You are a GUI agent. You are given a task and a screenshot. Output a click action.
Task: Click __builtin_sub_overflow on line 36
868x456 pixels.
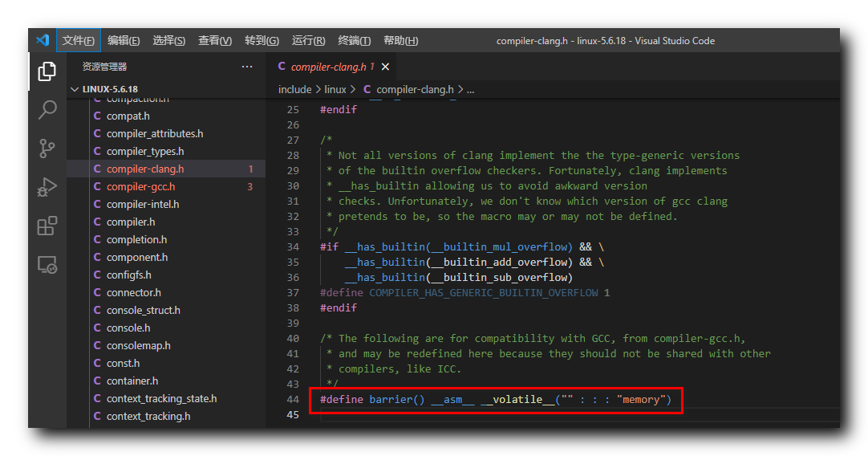click(499, 278)
